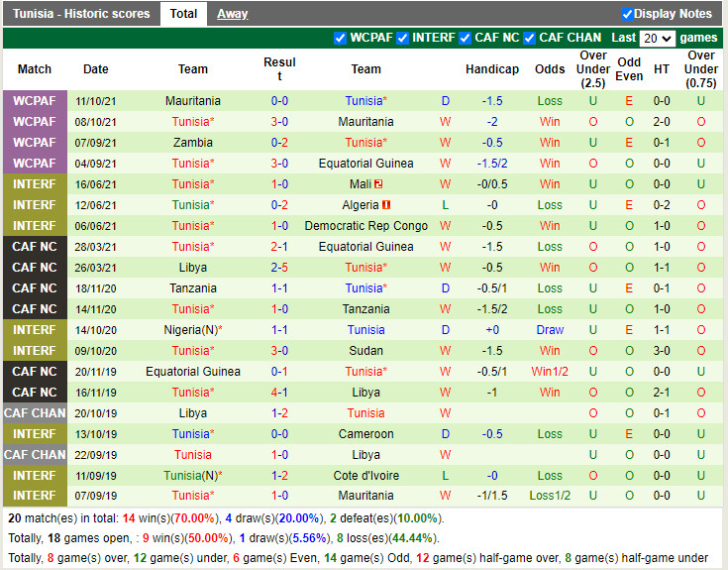This screenshot has width=728, height=570.
Task: Click the red card icon beside Algeria
Action: pos(386,205)
